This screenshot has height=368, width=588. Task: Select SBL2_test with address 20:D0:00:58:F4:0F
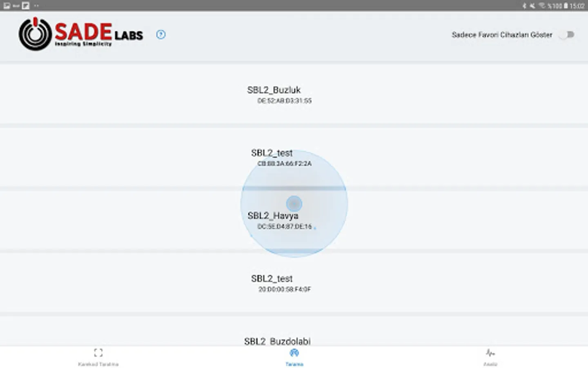[272, 279]
